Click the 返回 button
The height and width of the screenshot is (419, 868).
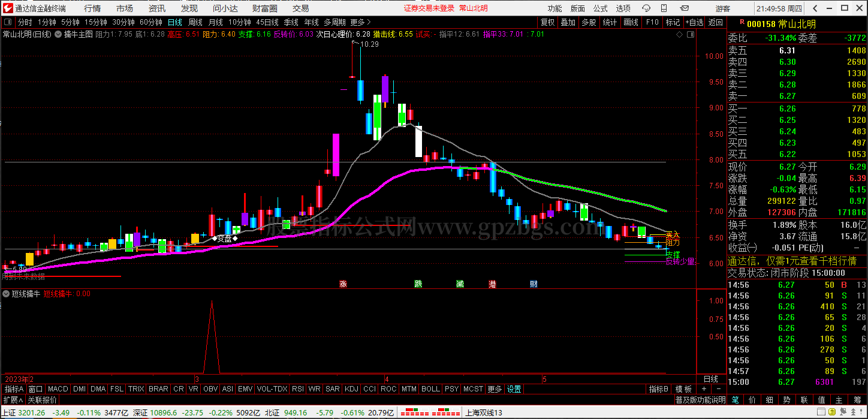point(716,22)
